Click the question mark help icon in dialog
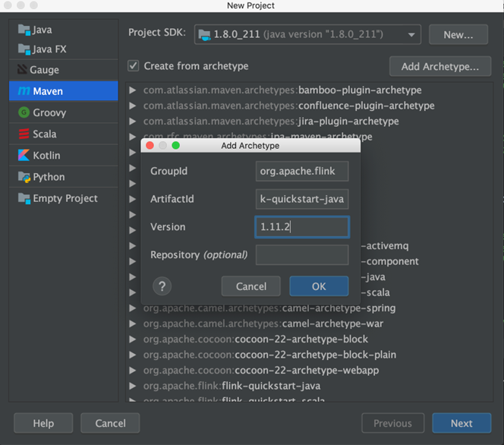The image size is (504, 445). 162,286
